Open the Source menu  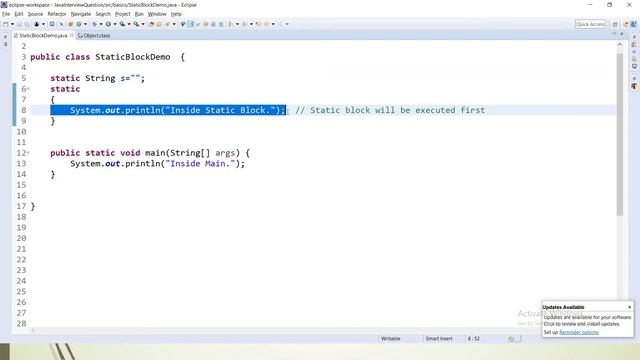(x=35, y=14)
